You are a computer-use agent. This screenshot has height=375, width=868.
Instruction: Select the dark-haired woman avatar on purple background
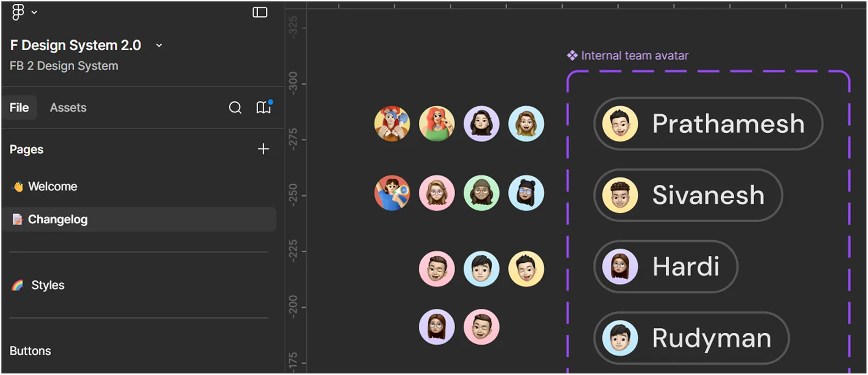(x=481, y=124)
